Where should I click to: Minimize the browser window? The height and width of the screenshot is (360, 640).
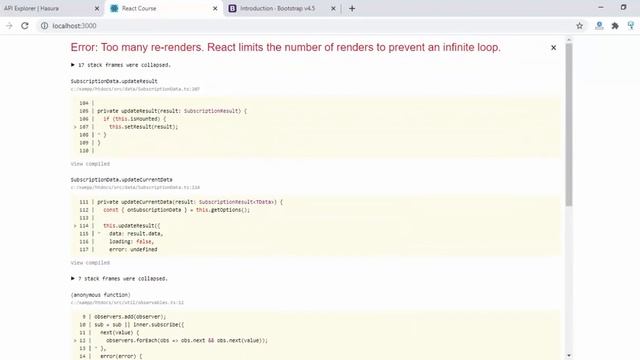click(x=601, y=7)
